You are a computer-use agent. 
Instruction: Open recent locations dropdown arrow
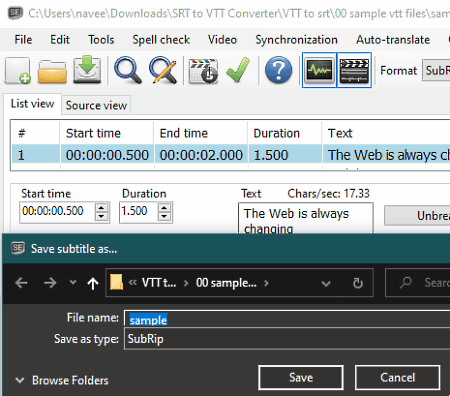[73, 283]
